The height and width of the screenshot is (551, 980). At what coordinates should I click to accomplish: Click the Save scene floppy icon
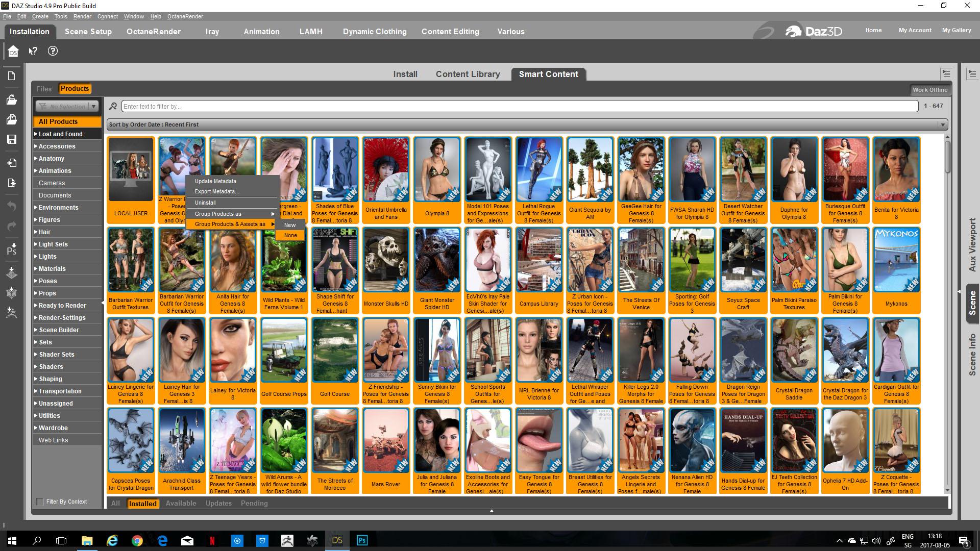click(x=11, y=139)
